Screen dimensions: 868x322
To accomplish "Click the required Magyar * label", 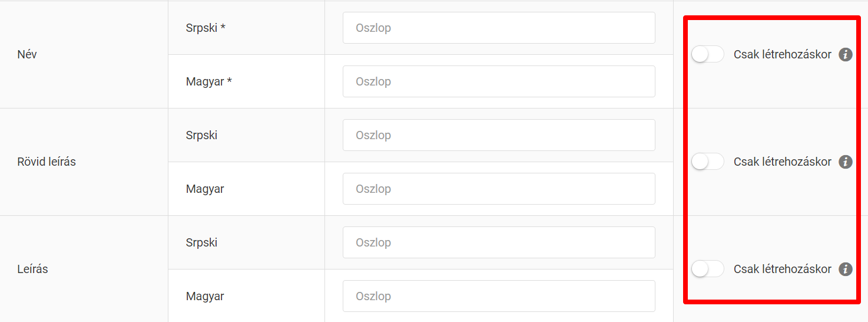I will [208, 81].
